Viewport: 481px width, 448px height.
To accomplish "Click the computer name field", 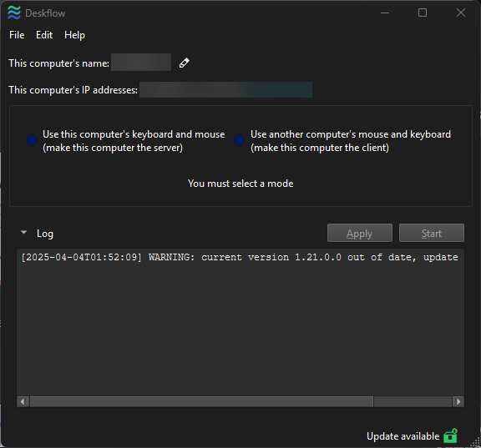I will point(141,63).
